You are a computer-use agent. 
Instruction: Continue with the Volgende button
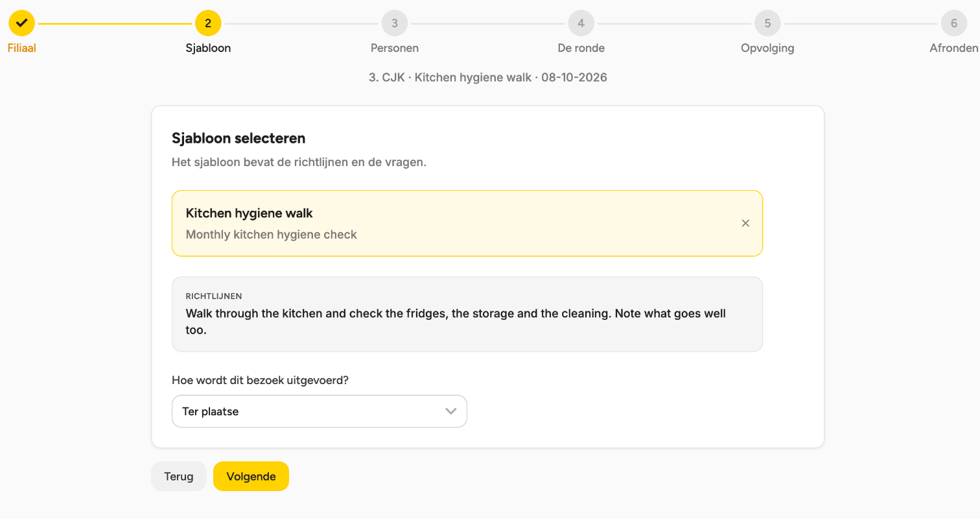(x=251, y=476)
